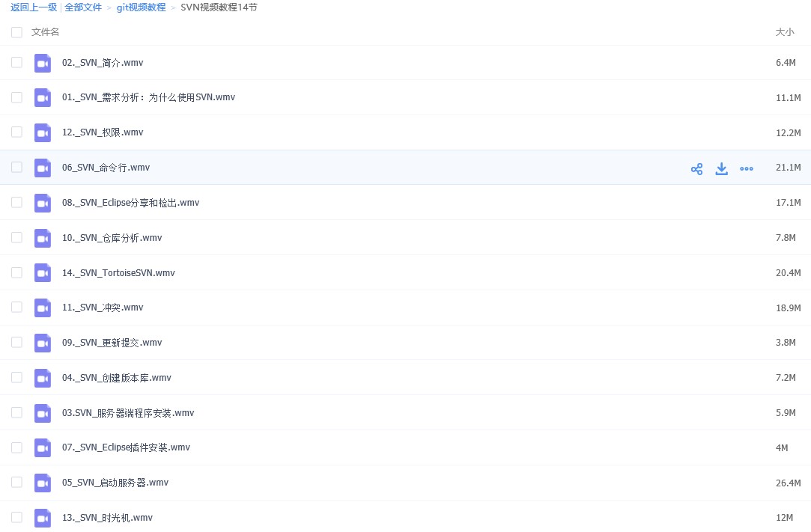Check the box for 02._SVN_简介.wmv
This screenshot has height=532, width=811.
(x=16, y=62)
